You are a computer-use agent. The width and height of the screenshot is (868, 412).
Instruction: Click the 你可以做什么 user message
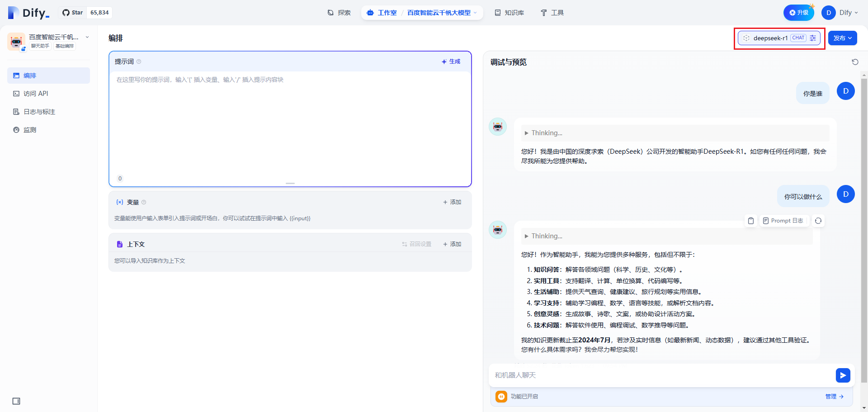coord(803,196)
